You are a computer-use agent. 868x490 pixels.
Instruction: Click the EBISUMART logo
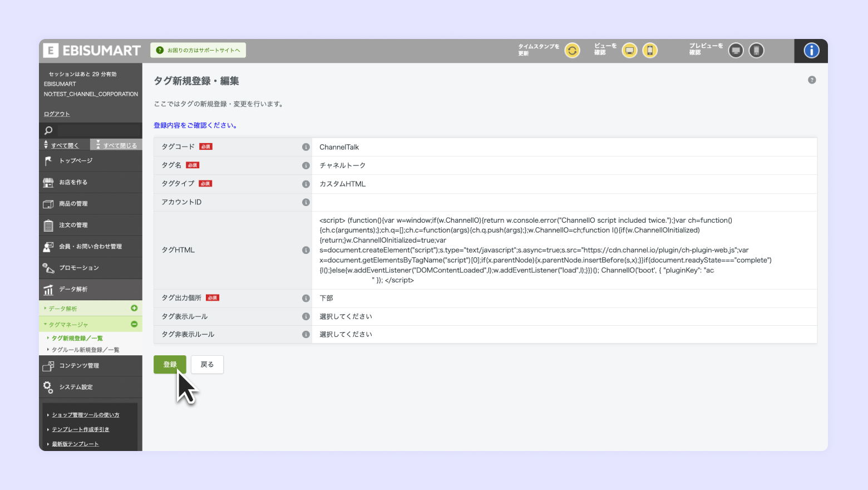pos(92,51)
